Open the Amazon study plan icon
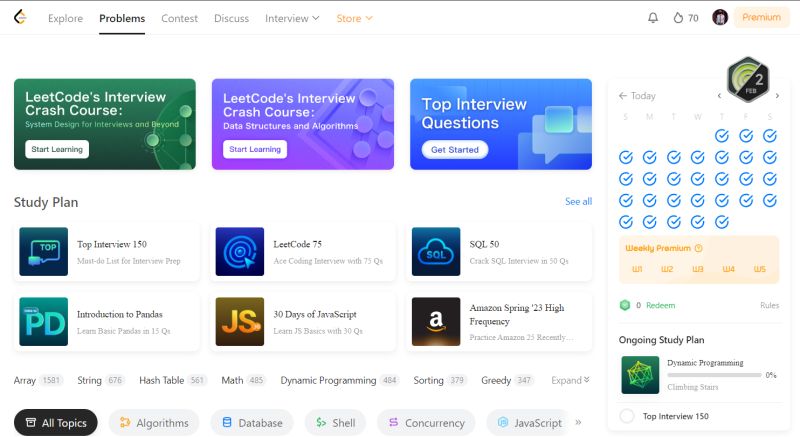The width and height of the screenshot is (800, 437). (436, 322)
